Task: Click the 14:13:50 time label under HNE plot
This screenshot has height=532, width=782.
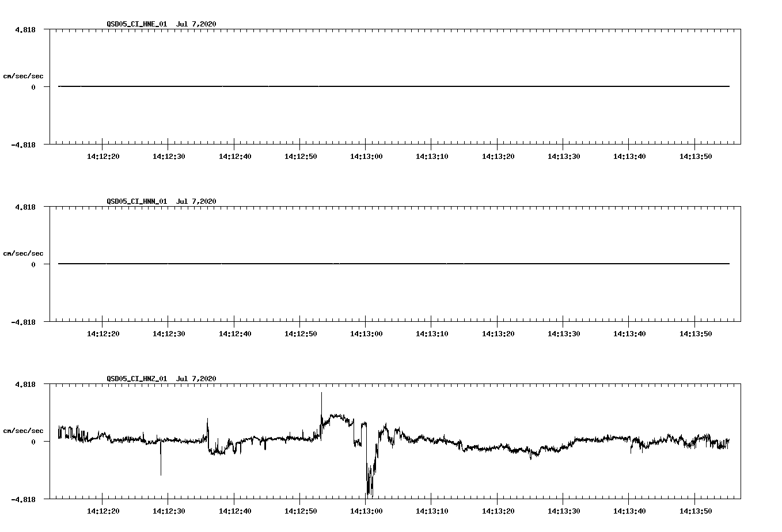Action: pyautogui.click(x=696, y=157)
